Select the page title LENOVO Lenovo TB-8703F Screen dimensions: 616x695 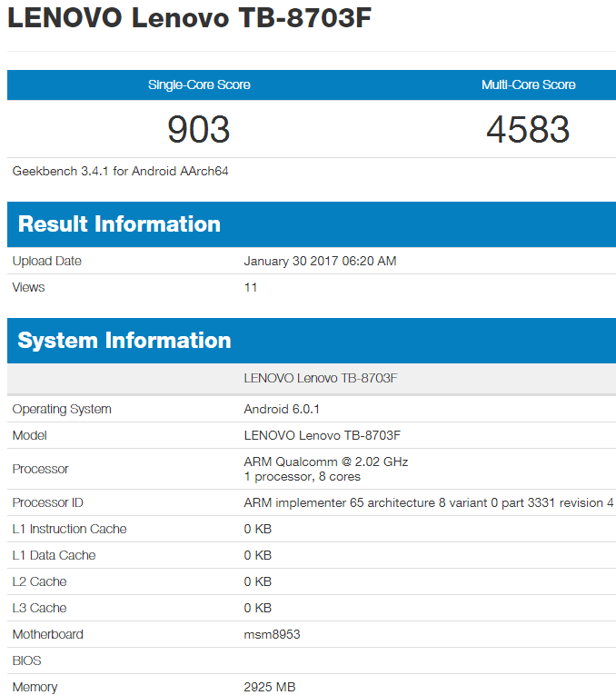pyautogui.click(x=189, y=18)
